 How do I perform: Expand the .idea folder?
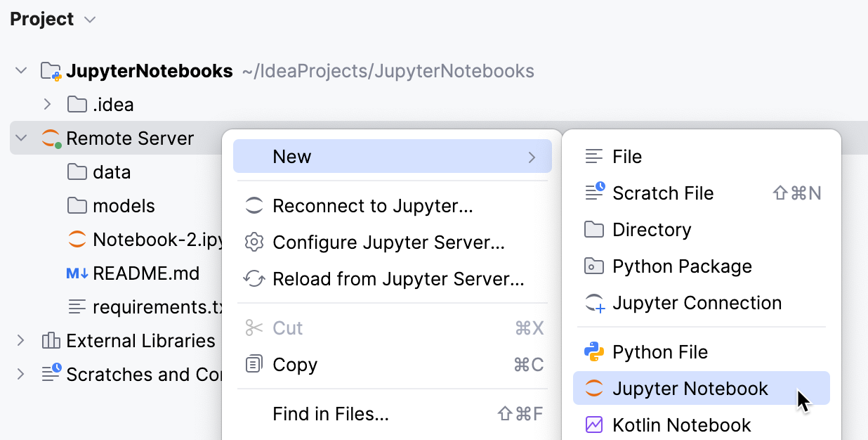coord(47,104)
